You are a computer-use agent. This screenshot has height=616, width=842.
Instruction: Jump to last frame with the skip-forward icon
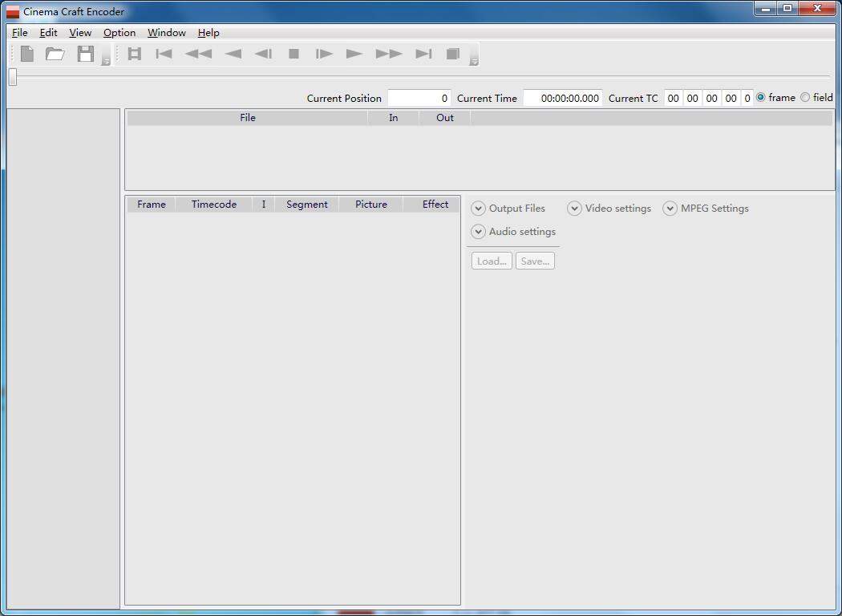click(x=423, y=54)
